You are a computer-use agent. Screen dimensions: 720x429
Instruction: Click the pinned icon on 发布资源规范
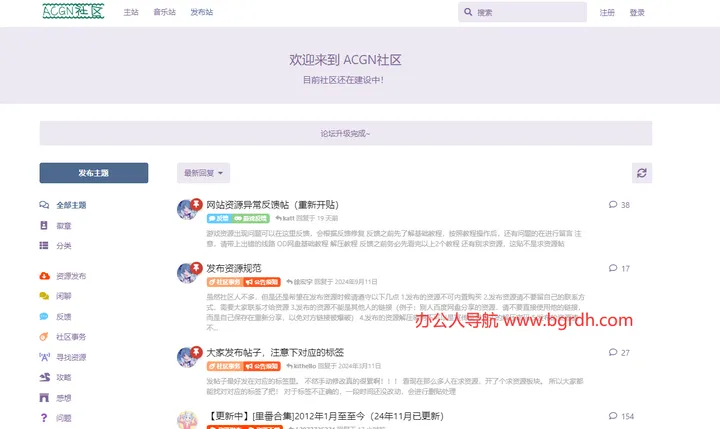[x=197, y=267]
